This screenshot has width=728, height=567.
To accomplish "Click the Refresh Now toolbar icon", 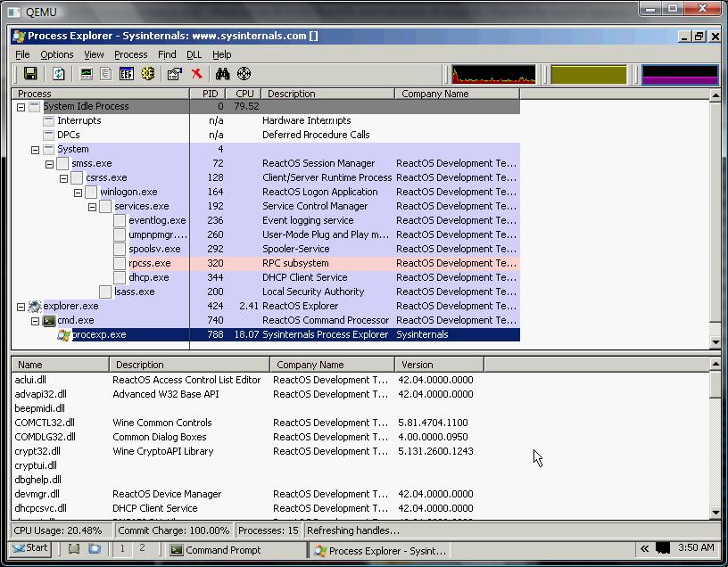I will coord(59,74).
